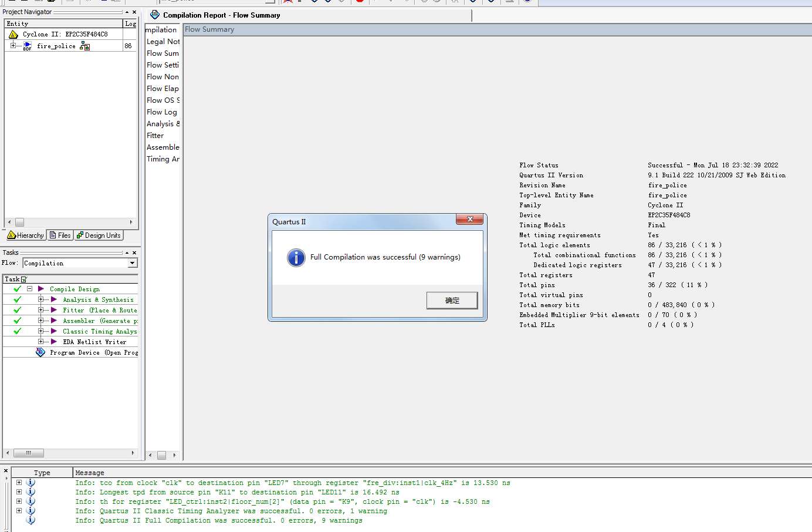Expand the fire_police entity node
812x532 pixels.
13,45
